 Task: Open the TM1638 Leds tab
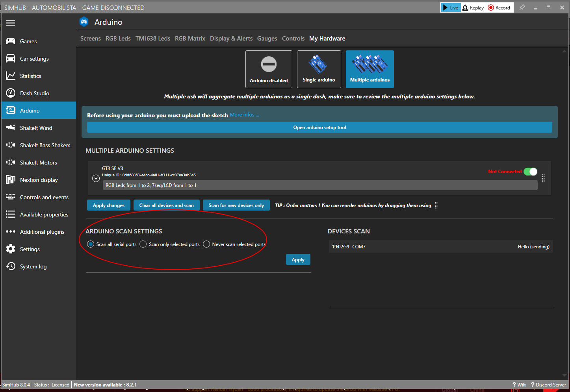pos(153,39)
